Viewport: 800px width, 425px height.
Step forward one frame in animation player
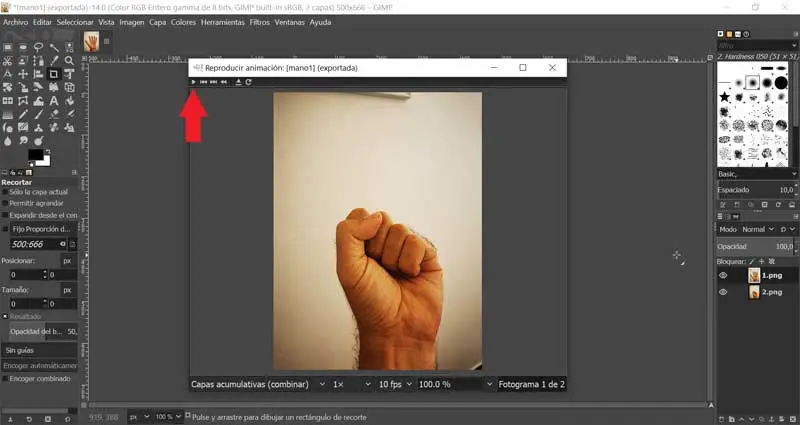point(213,82)
